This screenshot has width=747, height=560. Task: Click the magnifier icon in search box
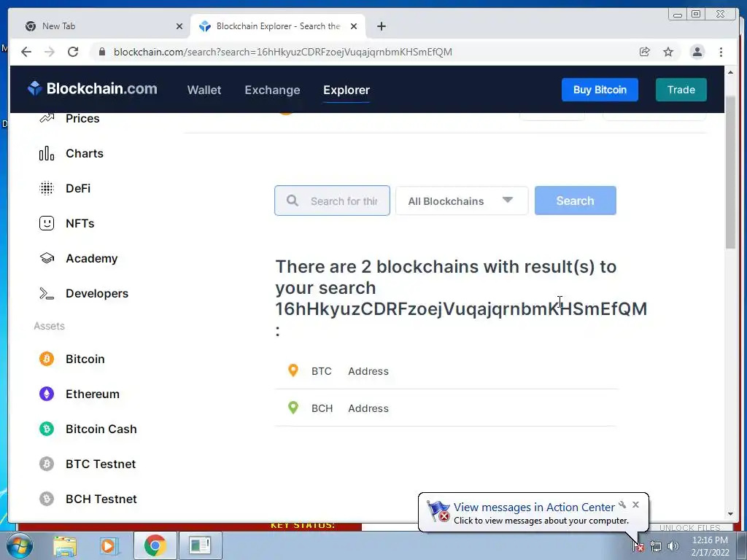(x=293, y=201)
